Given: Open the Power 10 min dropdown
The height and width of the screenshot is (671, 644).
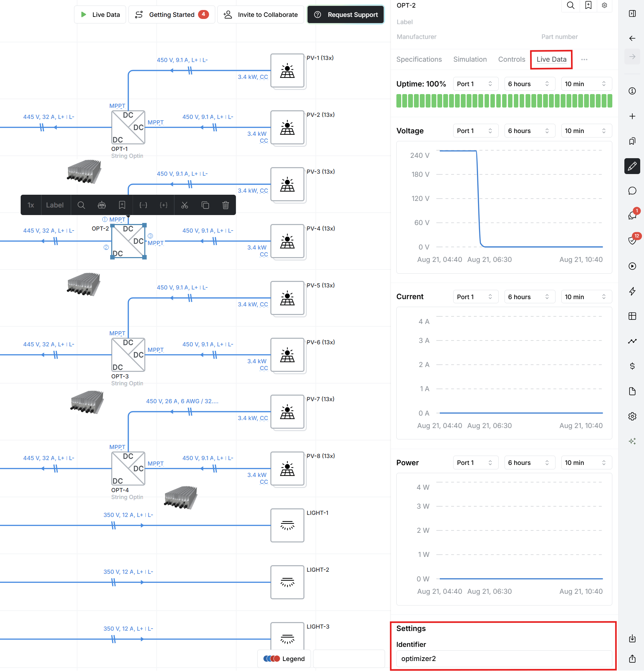Looking at the screenshot, I should [586, 462].
